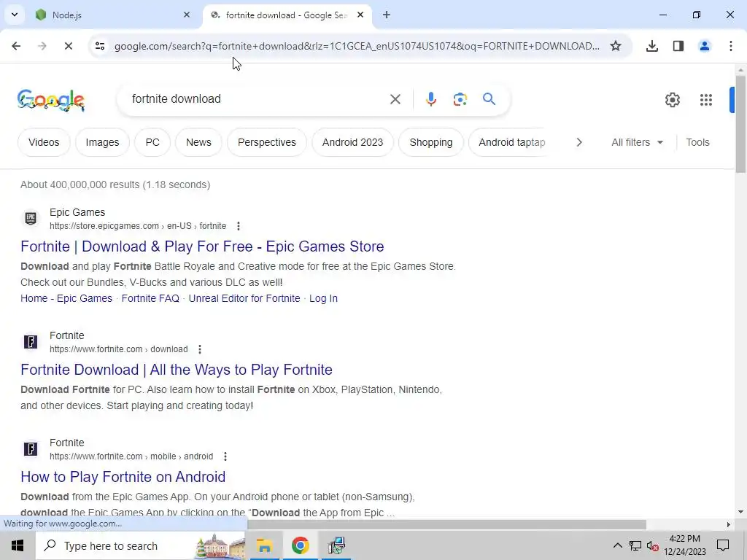Select the Android 2023 filter chip
The height and width of the screenshot is (560, 747).
352,142
